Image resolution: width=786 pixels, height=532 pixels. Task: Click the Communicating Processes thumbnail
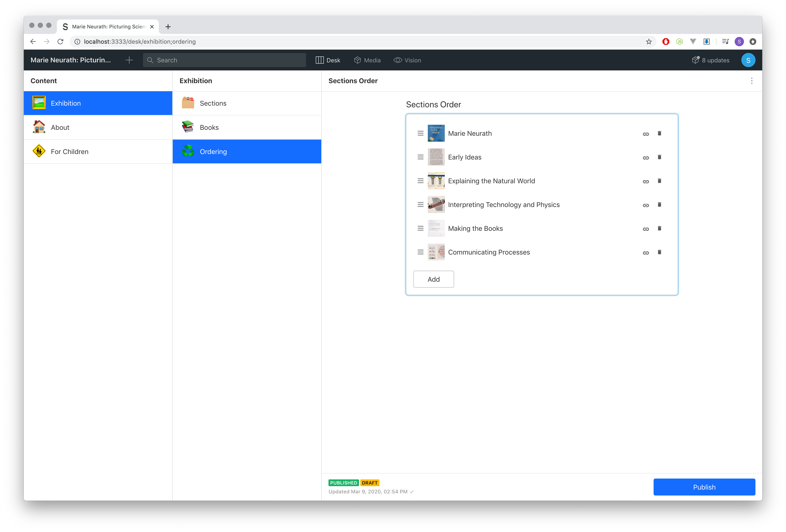click(436, 252)
